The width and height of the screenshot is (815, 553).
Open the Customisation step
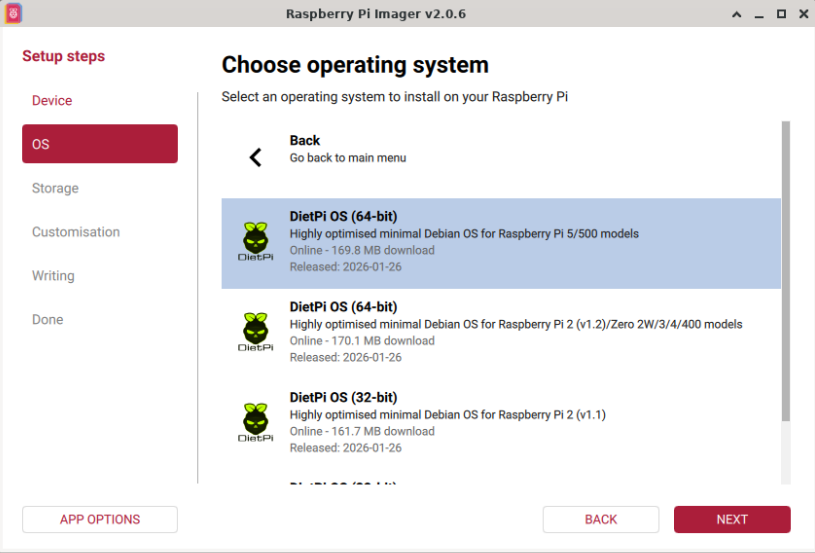100,232
